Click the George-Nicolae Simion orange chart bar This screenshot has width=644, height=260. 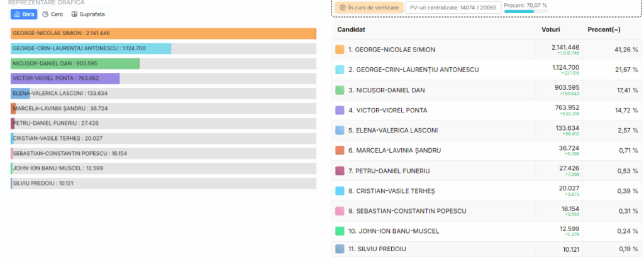click(164, 34)
